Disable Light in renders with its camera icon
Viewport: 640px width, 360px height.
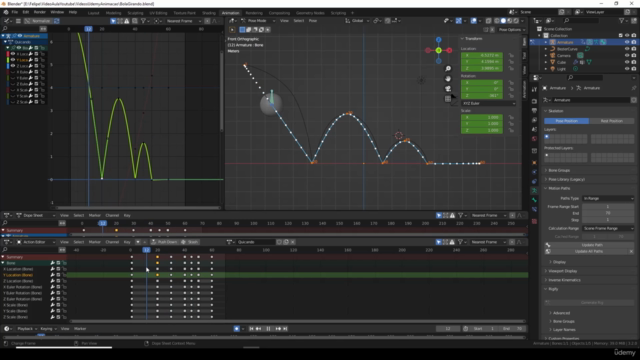pos(634,69)
